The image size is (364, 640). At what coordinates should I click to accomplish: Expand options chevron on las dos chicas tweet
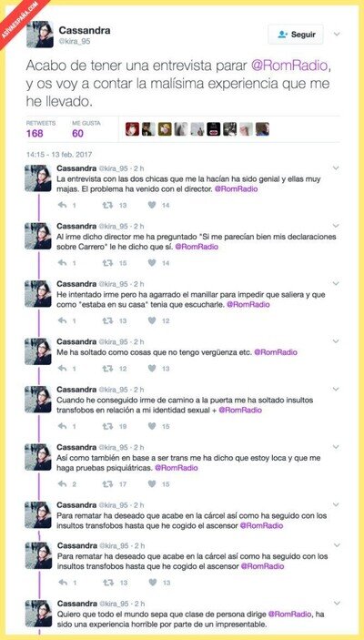336,168
